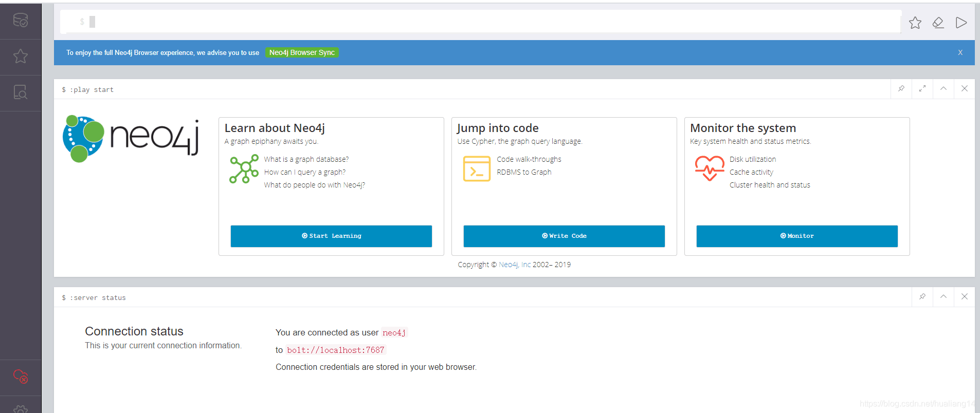The height and width of the screenshot is (413, 980).
Task: Open the Neo4j, Inc copyright link
Action: 515,265
